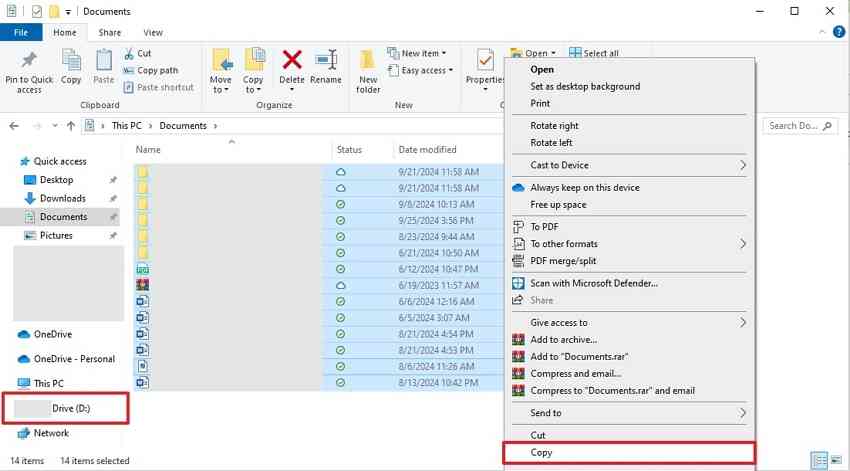Sort by Date modified column header
Viewport: 850px width, 471px height.
click(427, 150)
